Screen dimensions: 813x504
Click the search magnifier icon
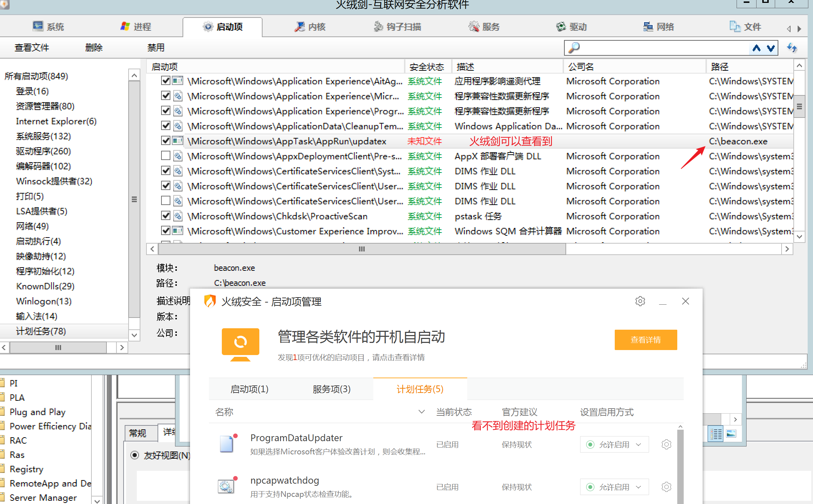pyautogui.click(x=574, y=48)
